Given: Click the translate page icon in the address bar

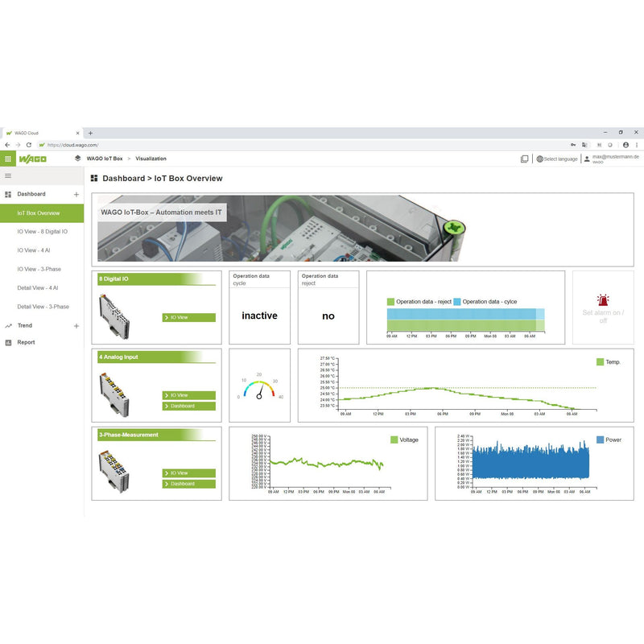Looking at the screenshot, I should coord(584,145).
